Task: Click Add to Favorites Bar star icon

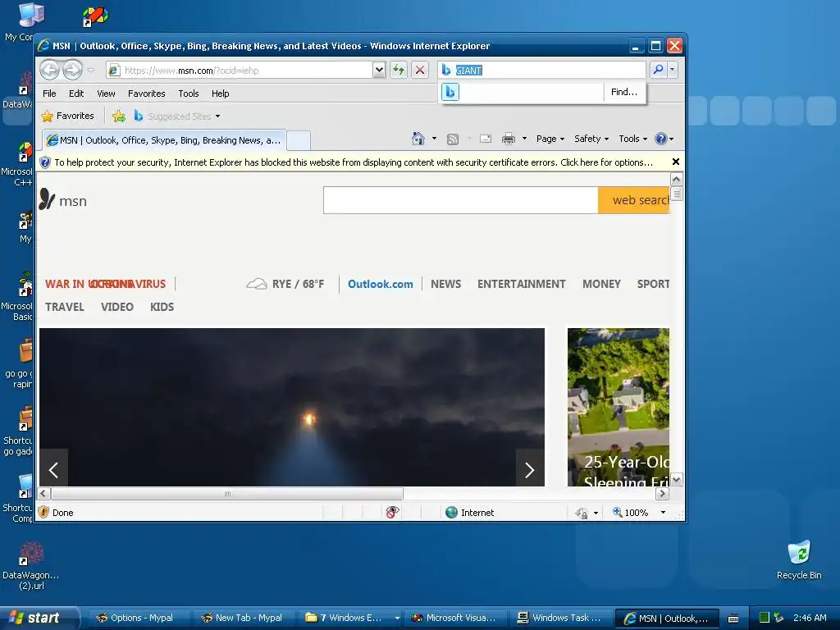Action: coord(119,116)
